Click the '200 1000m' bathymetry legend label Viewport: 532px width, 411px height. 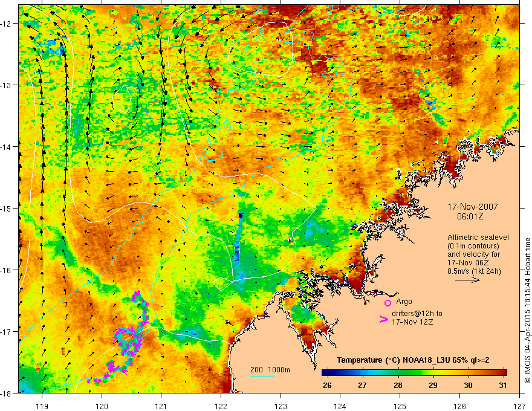point(270,370)
